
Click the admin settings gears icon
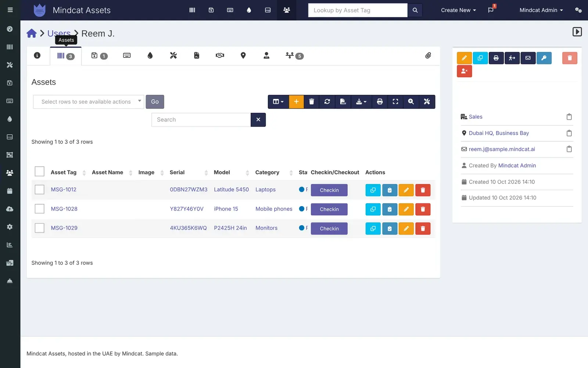point(578,10)
